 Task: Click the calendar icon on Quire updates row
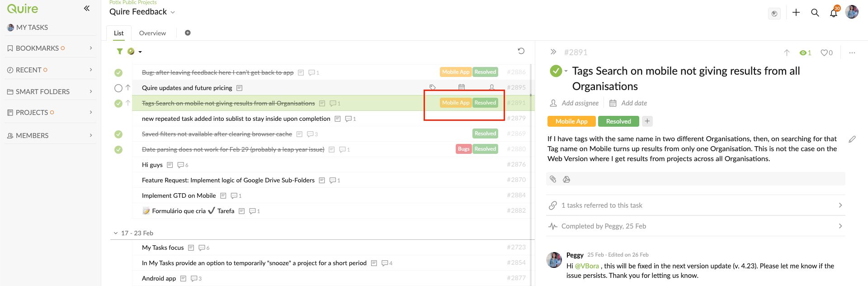pos(462,87)
